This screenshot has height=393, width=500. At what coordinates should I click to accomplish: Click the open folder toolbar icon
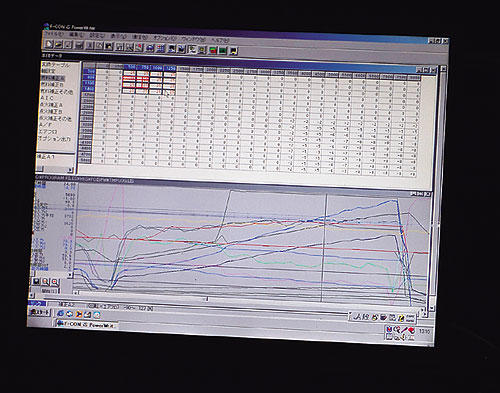pos(58,44)
